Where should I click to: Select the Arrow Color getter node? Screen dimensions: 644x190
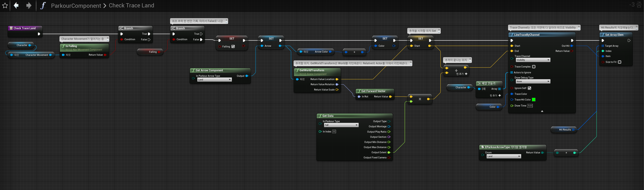(316, 52)
